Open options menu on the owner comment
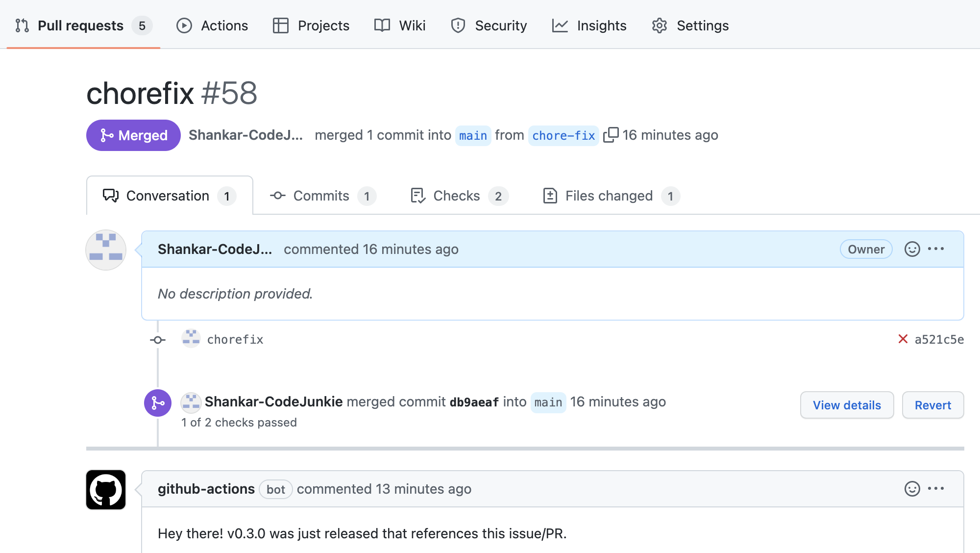980x553 pixels. pos(935,249)
